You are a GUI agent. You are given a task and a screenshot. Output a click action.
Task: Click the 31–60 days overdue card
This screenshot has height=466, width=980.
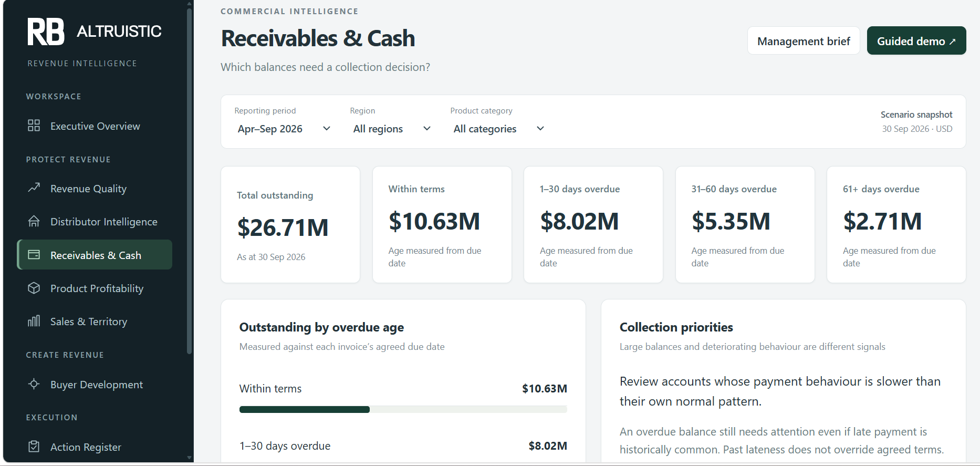[x=745, y=225]
